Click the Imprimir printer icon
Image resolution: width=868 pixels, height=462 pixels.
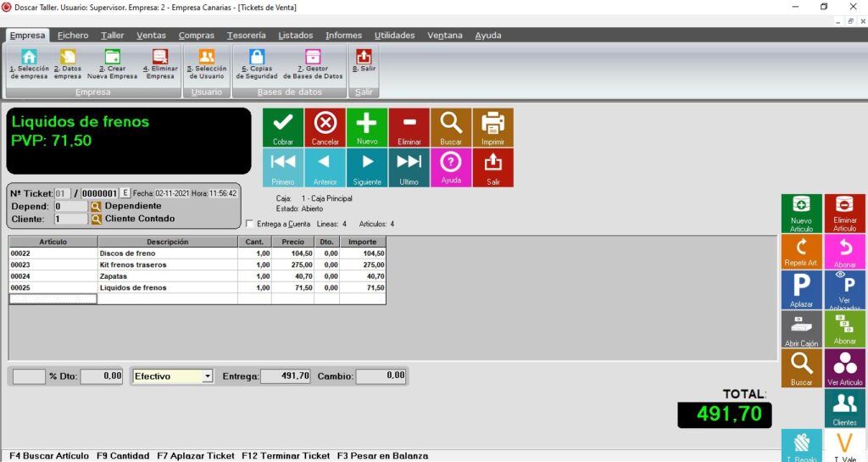click(x=492, y=127)
